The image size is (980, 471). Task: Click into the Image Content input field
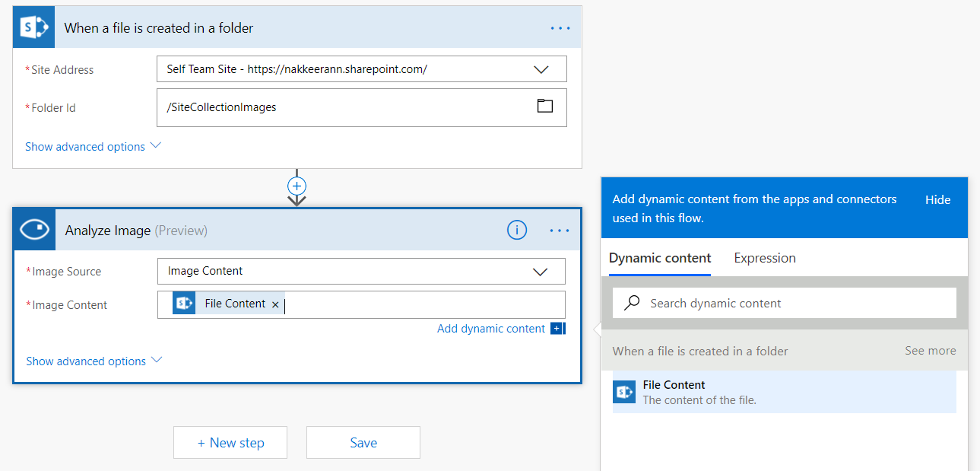(x=361, y=304)
